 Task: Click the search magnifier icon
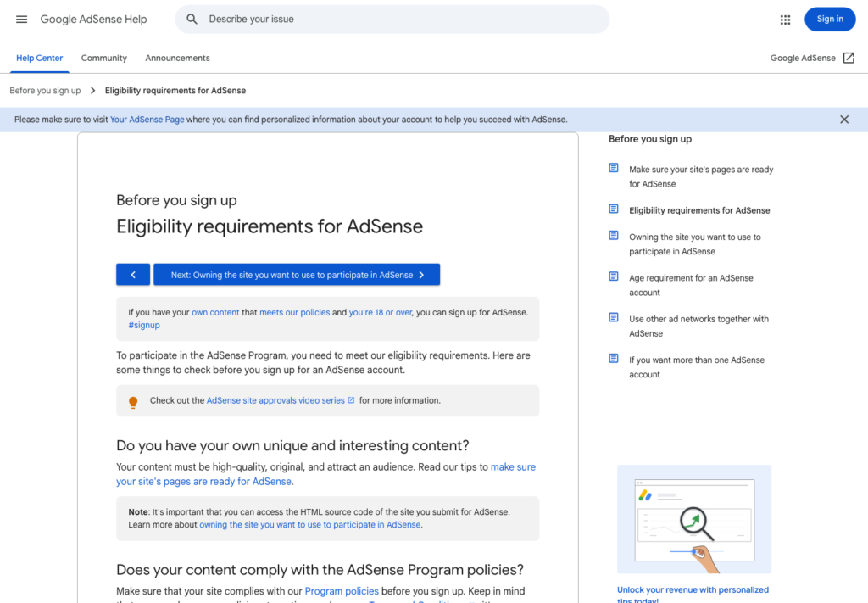click(192, 20)
